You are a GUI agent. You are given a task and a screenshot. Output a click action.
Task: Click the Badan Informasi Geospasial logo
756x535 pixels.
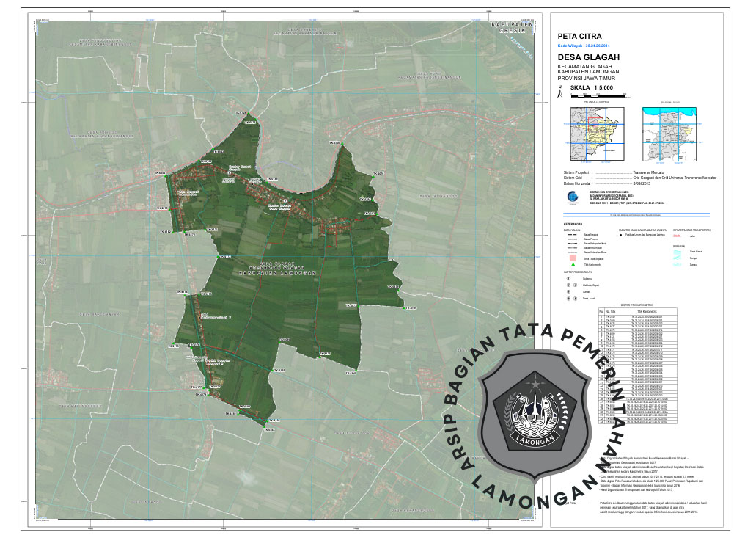(571, 197)
